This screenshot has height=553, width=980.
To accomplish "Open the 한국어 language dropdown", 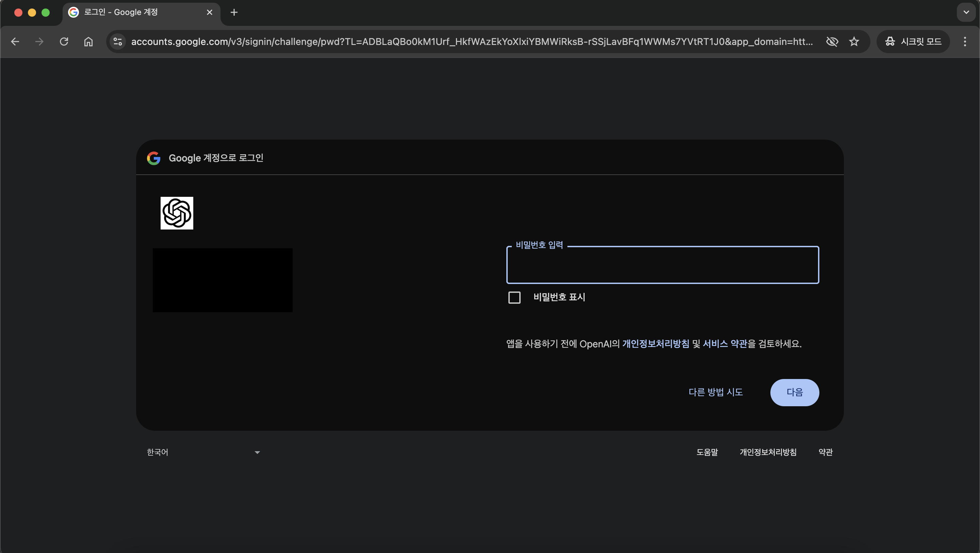I will pos(203,452).
